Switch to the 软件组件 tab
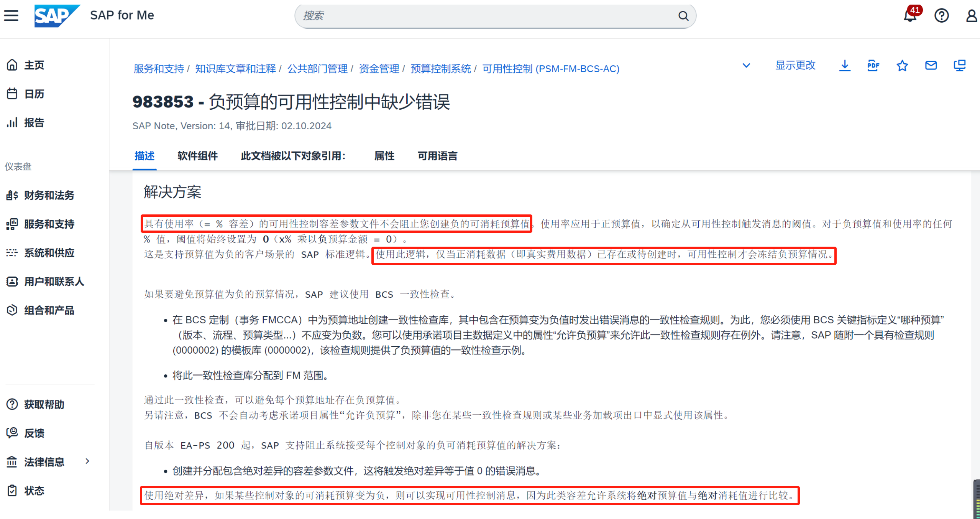The image size is (980, 519). pyautogui.click(x=197, y=156)
